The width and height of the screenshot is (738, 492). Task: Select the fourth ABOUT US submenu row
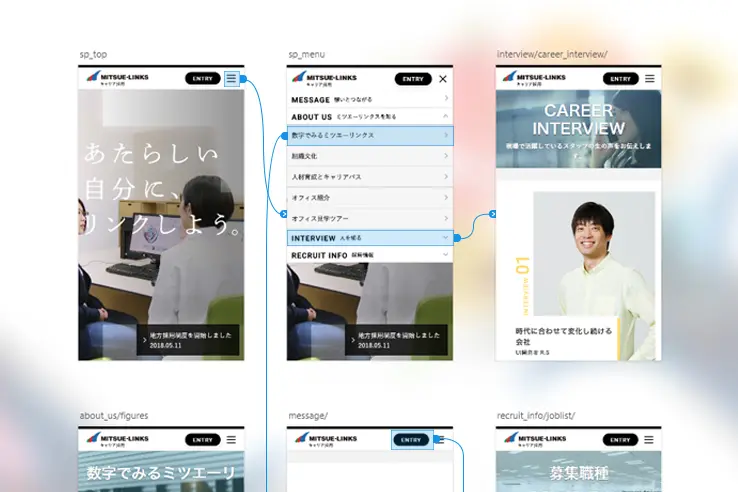(370, 198)
